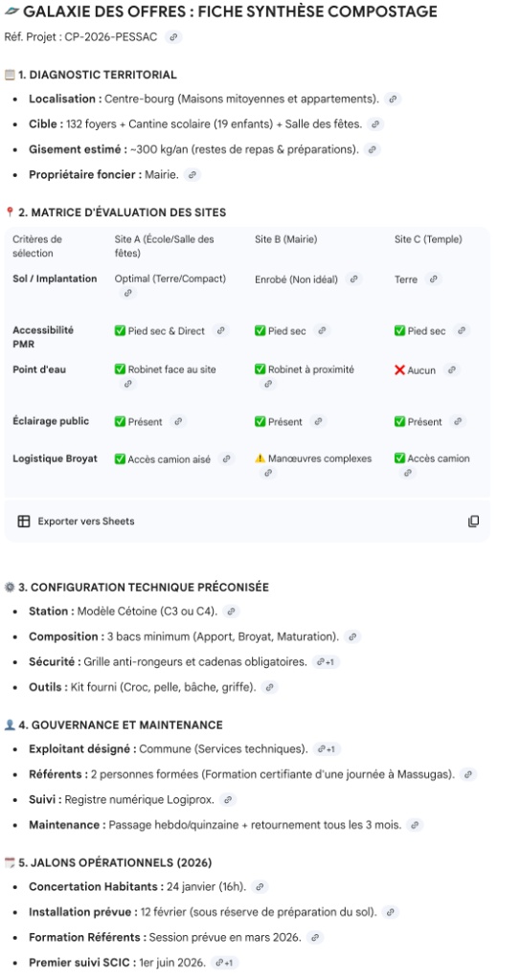Click Exporter vers Sheets button
The image size is (521, 980).
click(76, 522)
